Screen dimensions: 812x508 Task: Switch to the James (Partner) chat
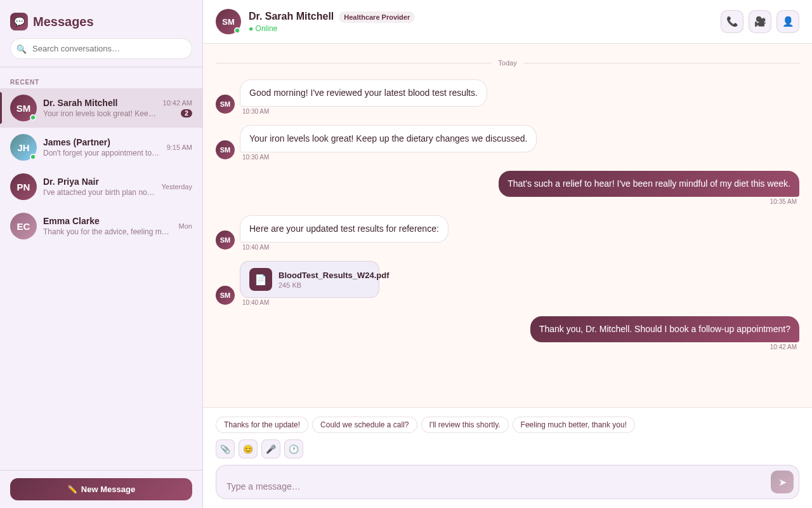click(x=101, y=147)
